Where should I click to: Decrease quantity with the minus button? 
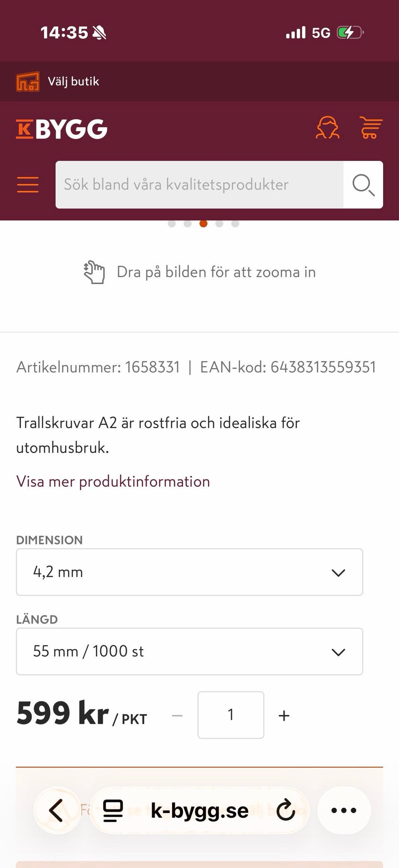[x=177, y=715]
